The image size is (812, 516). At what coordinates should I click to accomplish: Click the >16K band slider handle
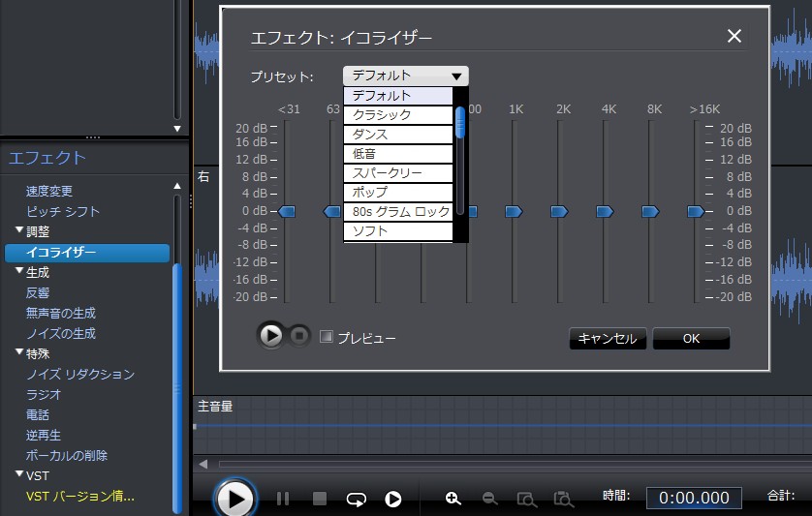tap(696, 211)
